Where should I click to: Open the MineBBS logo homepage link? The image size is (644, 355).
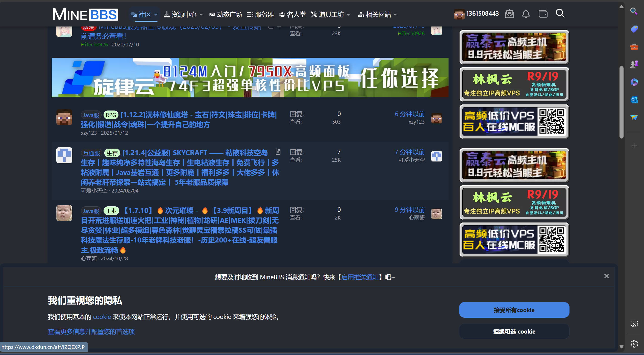pos(85,14)
